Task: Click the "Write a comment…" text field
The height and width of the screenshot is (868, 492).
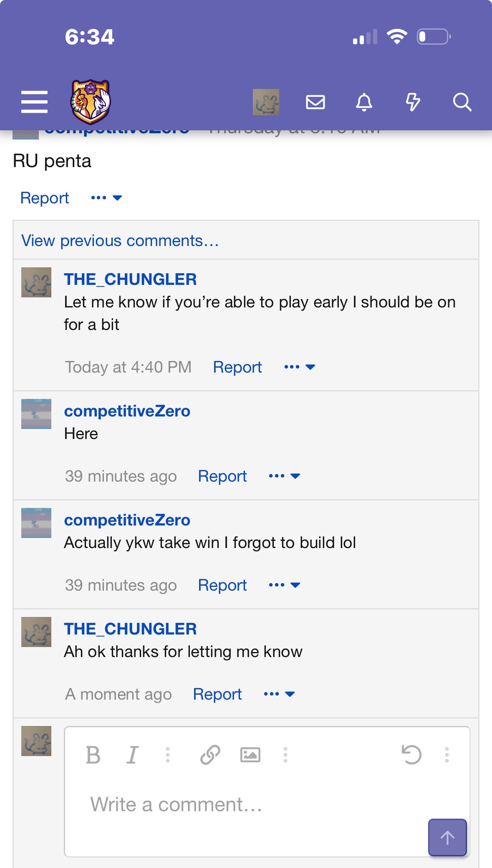Action: (x=250, y=804)
